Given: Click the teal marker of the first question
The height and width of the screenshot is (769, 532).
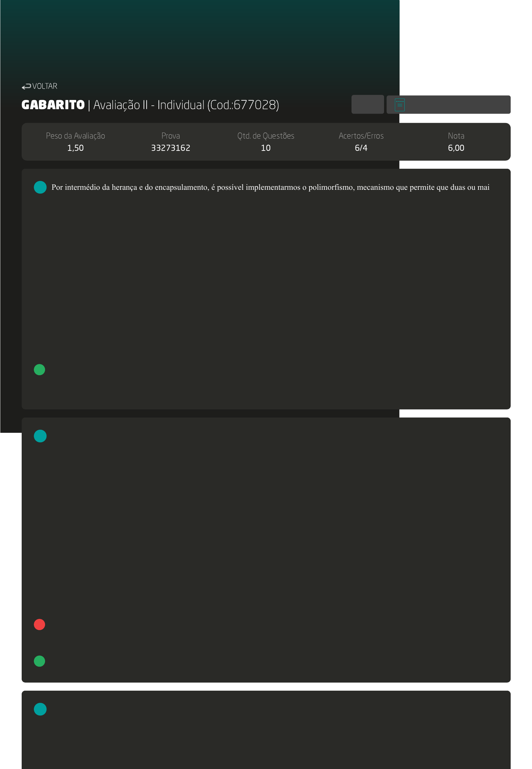Looking at the screenshot, I should [40, 187].
